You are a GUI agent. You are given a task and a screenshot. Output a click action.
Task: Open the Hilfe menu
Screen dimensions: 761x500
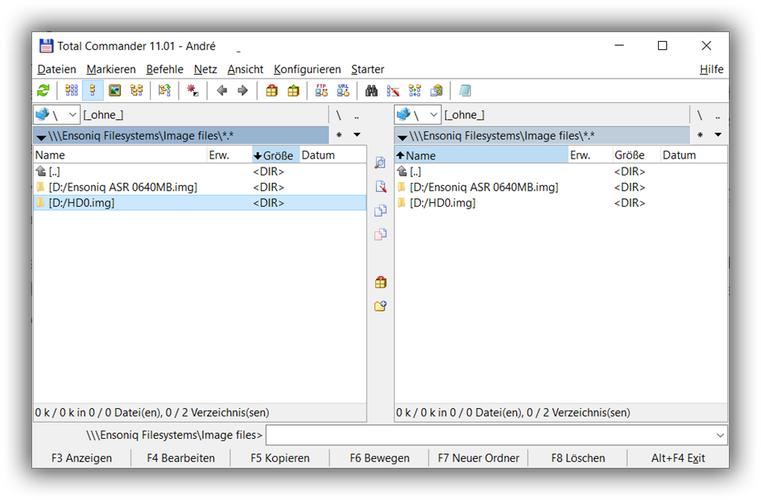[711, 69]
